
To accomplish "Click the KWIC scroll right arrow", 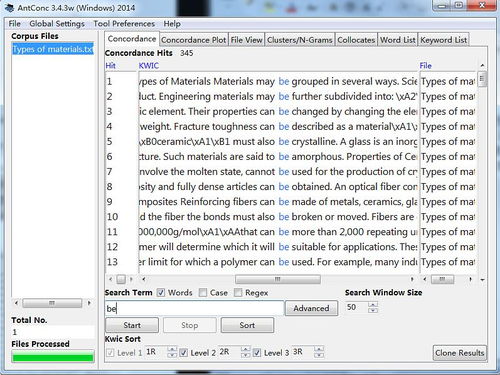I will [412, 279].
